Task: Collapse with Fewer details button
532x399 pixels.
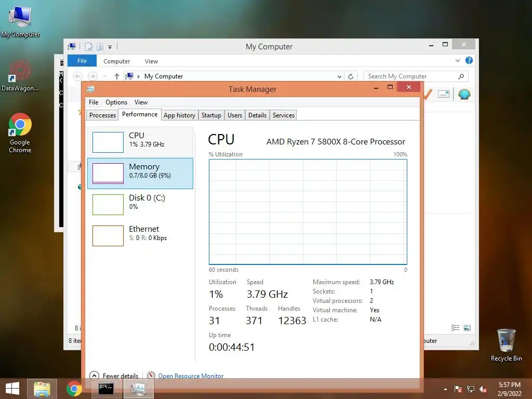Action: coord(114,376)
